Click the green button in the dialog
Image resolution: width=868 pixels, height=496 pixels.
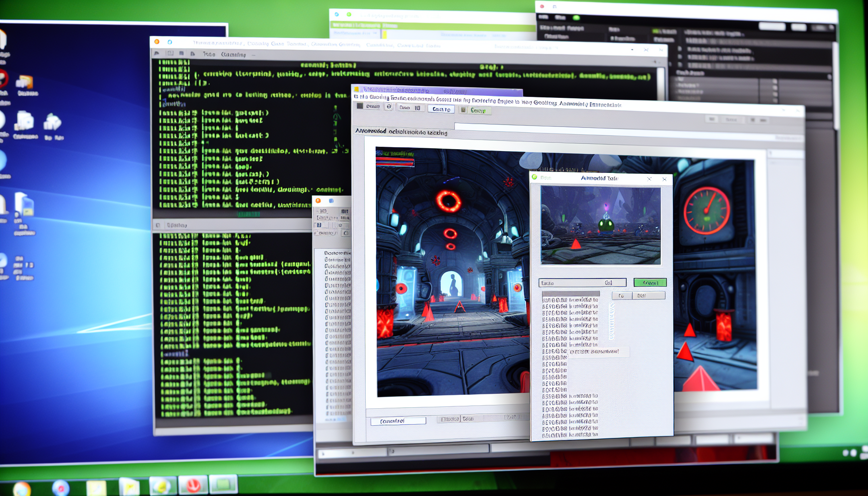[650, 282]
